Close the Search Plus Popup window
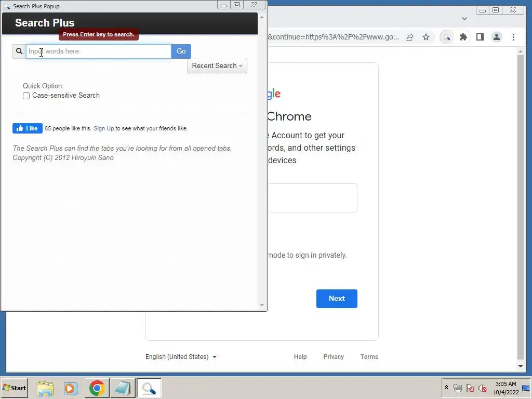The width and height of the screenshot is (532, 399). (x=254, y=5)
